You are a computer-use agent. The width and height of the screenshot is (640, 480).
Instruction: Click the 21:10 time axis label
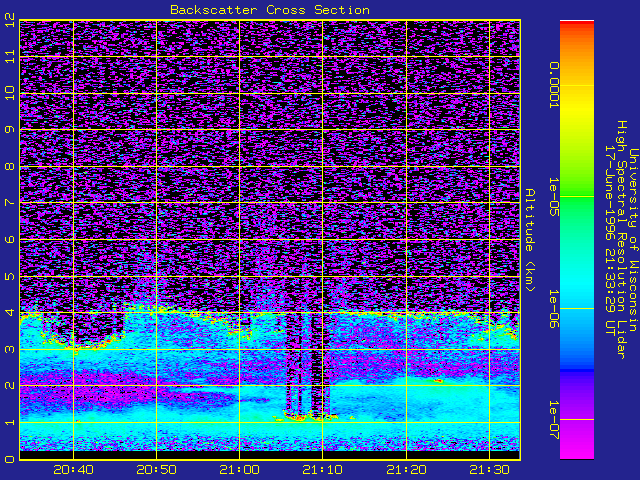322,470
